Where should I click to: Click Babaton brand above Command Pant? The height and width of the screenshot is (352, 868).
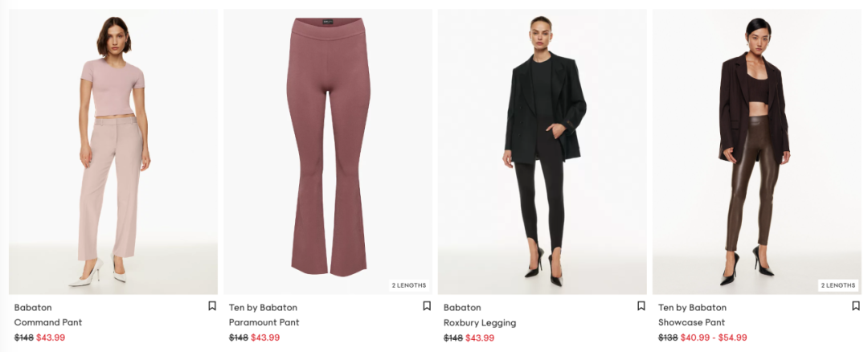pyautogui.click(x=33, y=307)
